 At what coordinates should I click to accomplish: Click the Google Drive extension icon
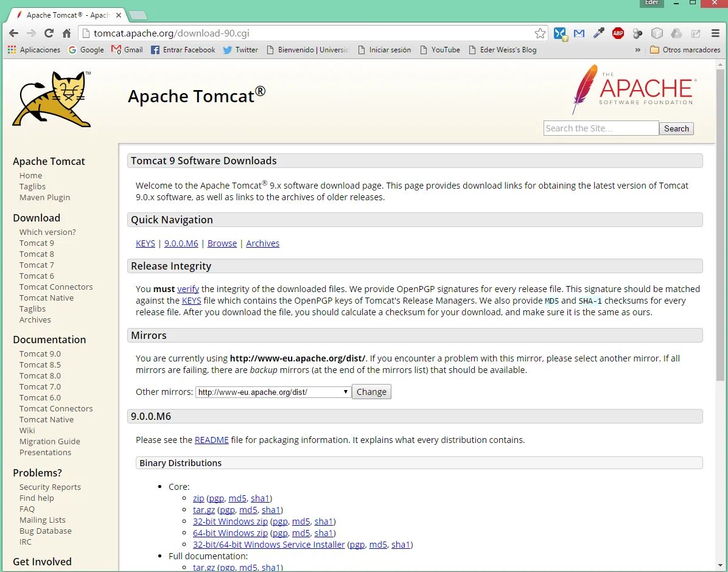pyautogui.click(x=676, y=33)
